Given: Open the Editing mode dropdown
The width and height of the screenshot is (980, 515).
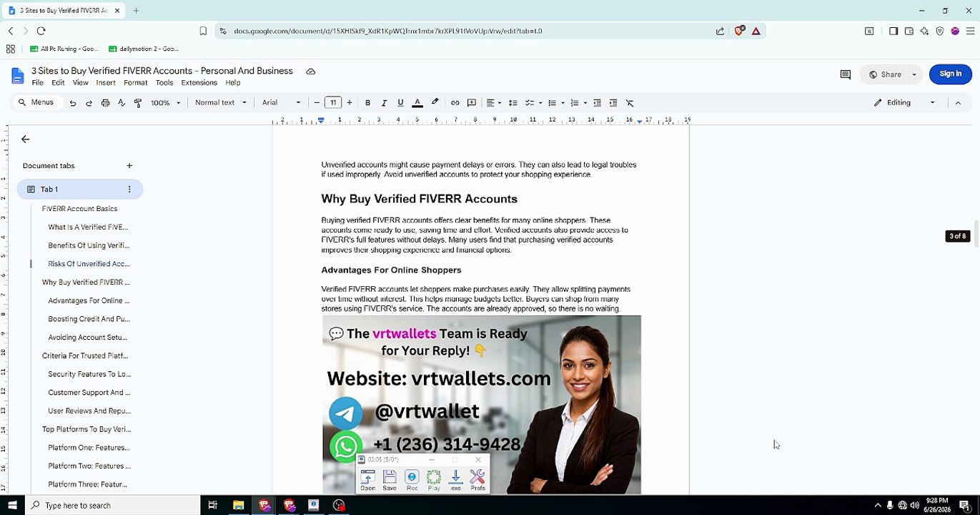Looking at the screenshot, I should pos(904,103).
